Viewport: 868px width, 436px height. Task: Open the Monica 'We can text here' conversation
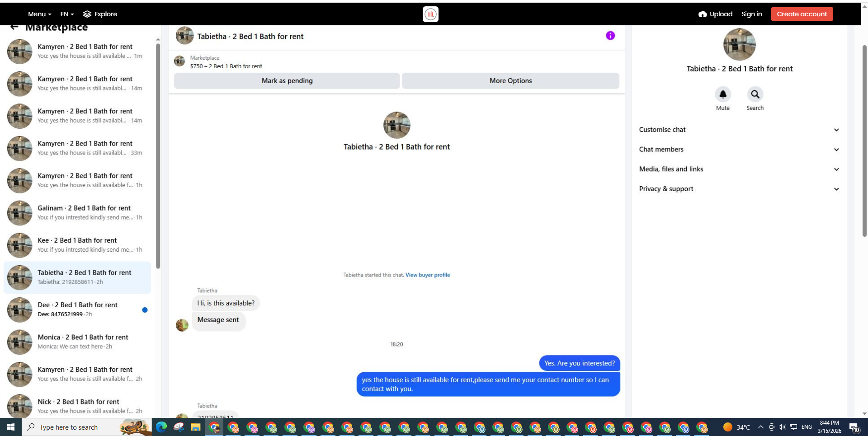[77, 342]
